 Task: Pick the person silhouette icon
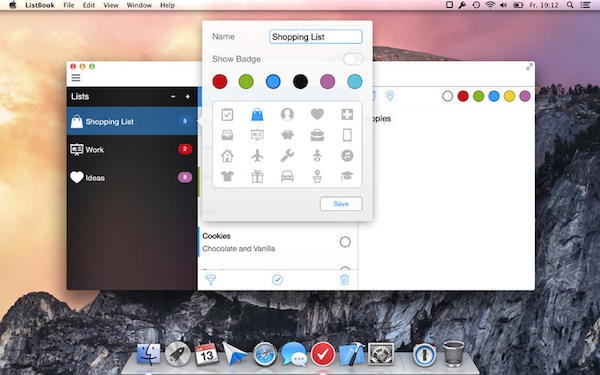pyautogui.click(x=287, y=114)
